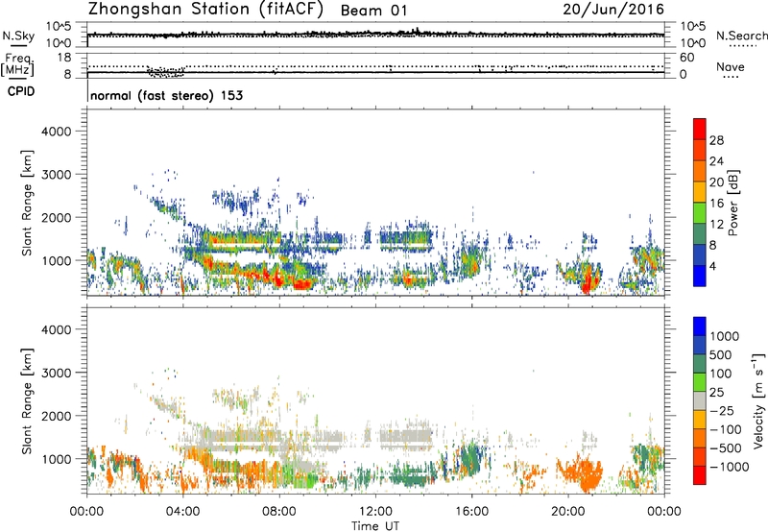Click the 'Nave' legend label

(x=731, y=66)
